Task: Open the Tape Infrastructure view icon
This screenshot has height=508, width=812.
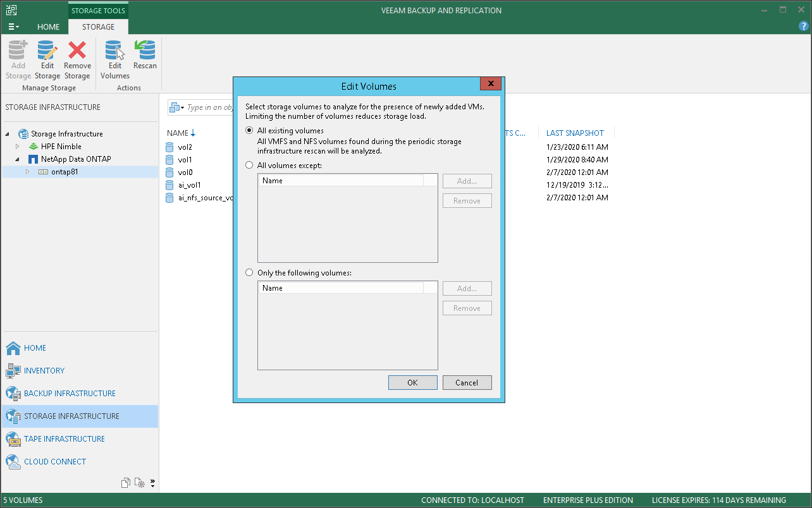Action: tap(13, 439)
